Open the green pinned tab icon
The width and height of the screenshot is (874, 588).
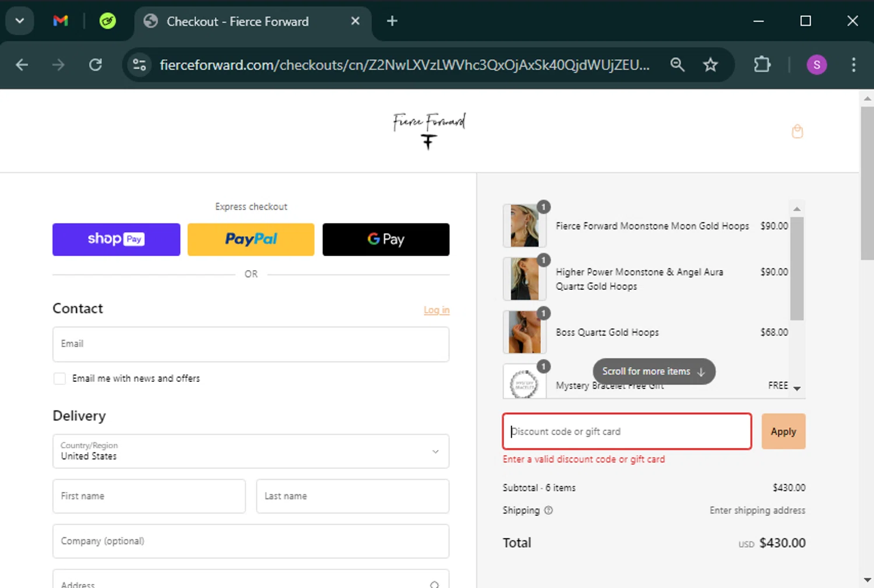pyautogui.click(x=108, y=21)
